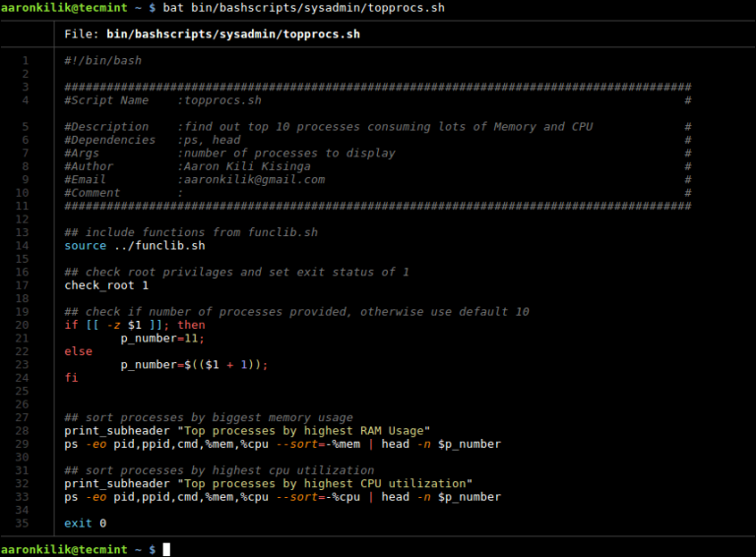756x557 pixels.
Task: Click the red else keyword
Action: coord(78,351)
